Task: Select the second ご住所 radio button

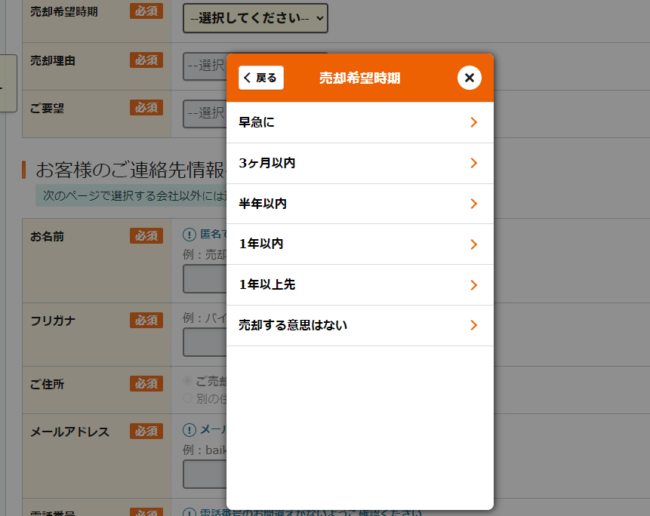Action: (x=188, y=398)
